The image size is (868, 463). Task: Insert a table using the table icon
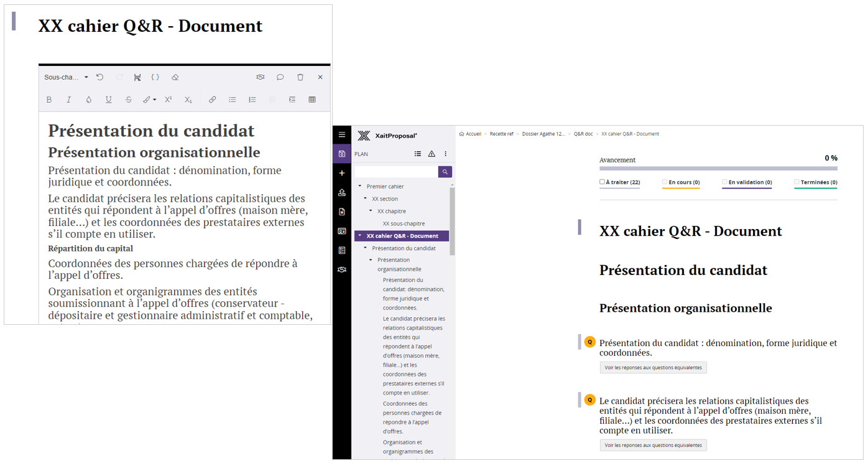(x=312, y=100)
